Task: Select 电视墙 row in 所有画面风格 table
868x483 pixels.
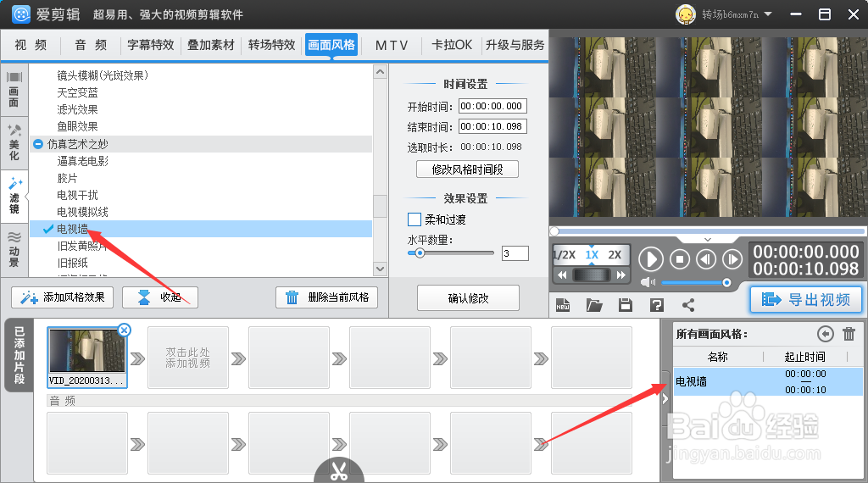Action: point(768,382)
